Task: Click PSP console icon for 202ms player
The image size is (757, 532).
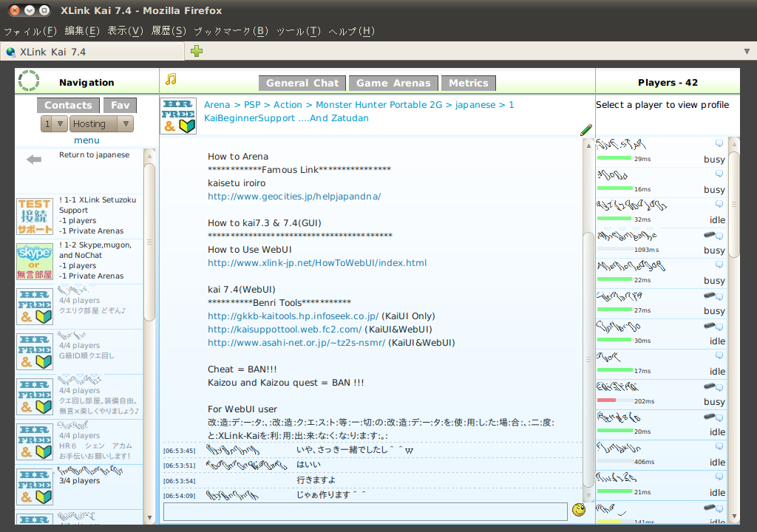Action: (709, 386)
